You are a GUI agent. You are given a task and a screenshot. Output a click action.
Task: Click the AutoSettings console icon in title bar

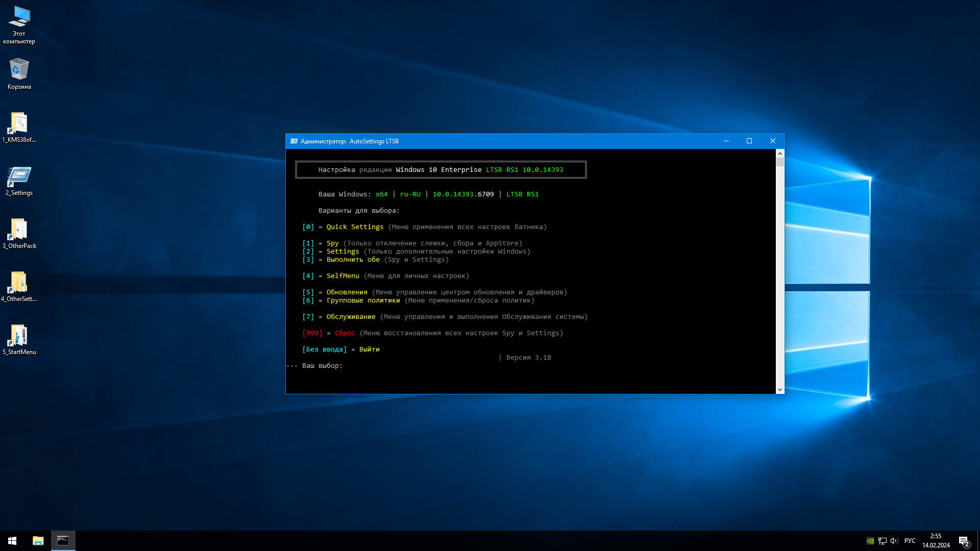click(x=293, y=141)
